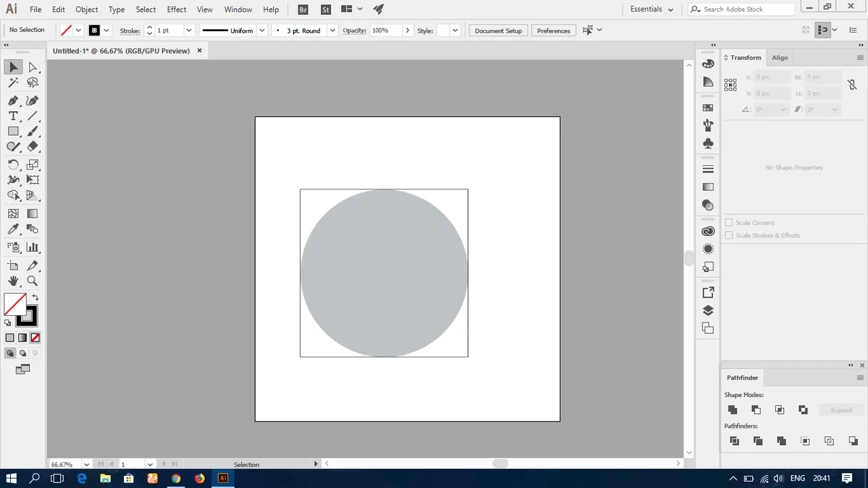Select the Artboard tool
Image resolution: width=868 pixels, height=488 pixels.
(14, 266)
